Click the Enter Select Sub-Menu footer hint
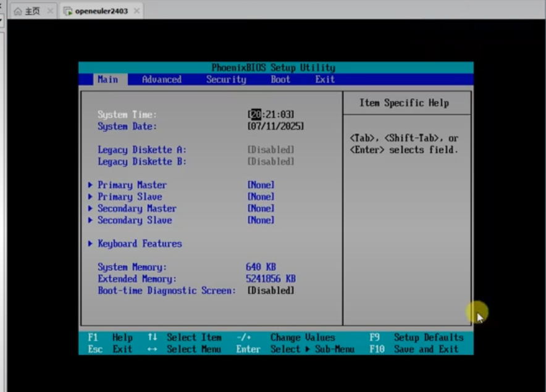The height and width of the screenshot is (392, 546). (295, 349)
